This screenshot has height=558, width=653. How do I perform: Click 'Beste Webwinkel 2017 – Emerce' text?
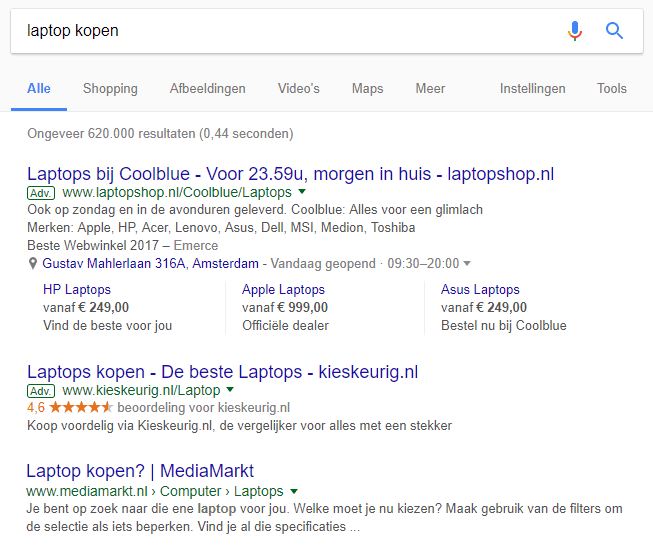[x=122, y=245]
